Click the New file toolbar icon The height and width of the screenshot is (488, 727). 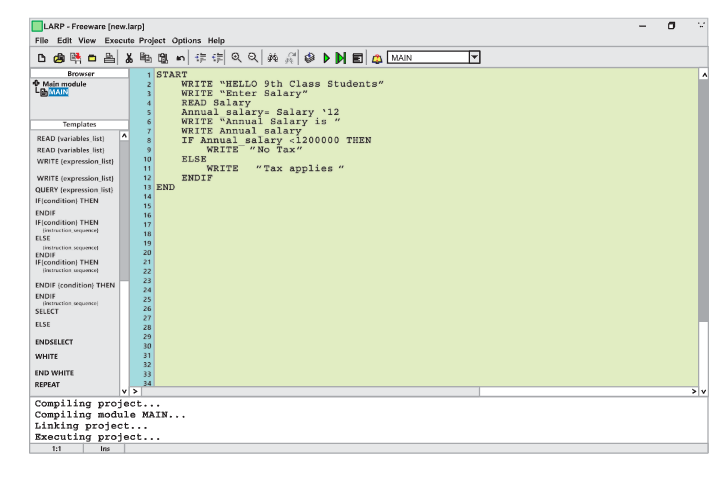coord(13,58)
